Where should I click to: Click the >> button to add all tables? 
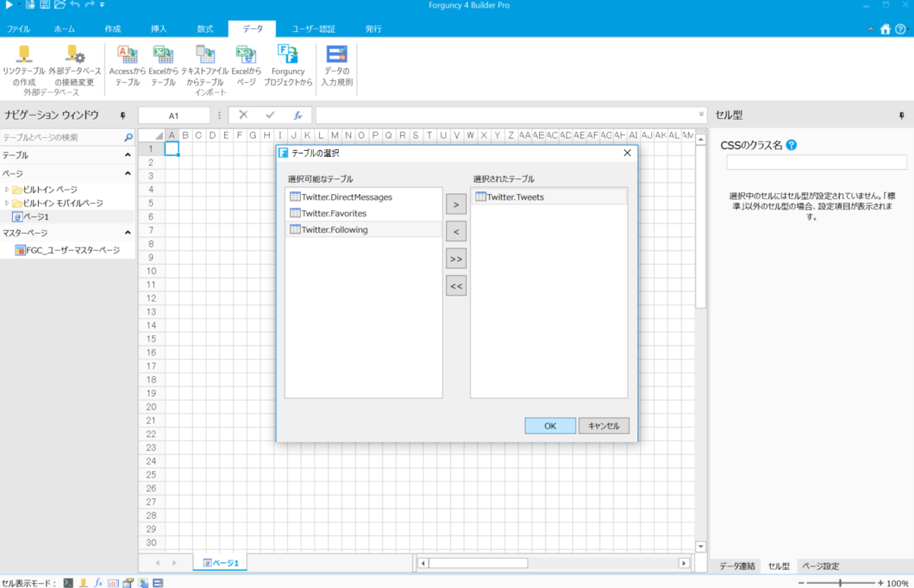coord(455,258)
